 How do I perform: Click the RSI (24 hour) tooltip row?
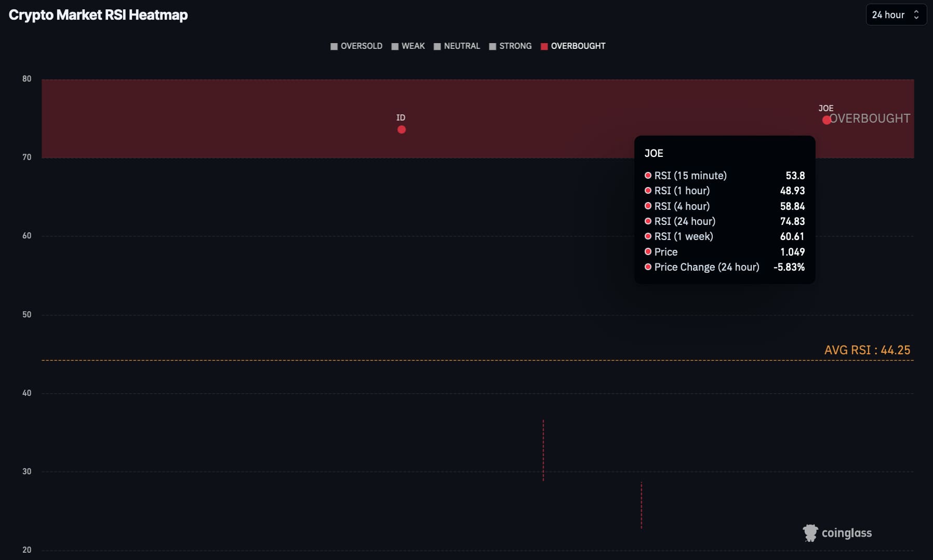coord(725,221)
